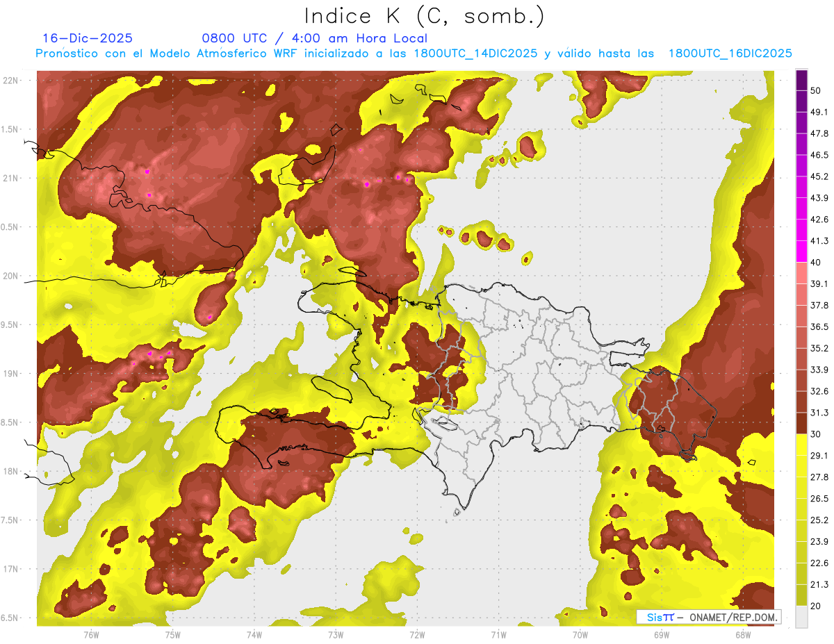Select the date label '16-Dic-2025'
This screenshot has width=834, height=644.
pyautogui.click(x=88, y=38)
